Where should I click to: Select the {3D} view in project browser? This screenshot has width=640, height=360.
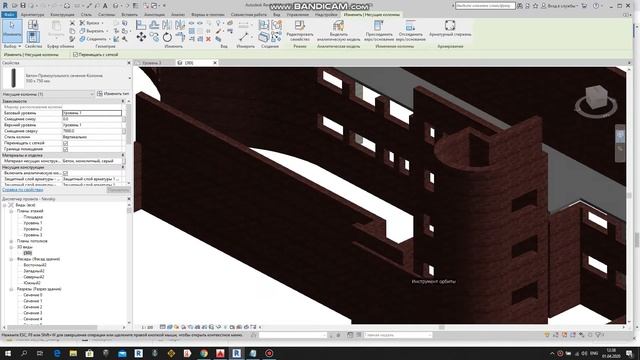click(x=27, y=253)
